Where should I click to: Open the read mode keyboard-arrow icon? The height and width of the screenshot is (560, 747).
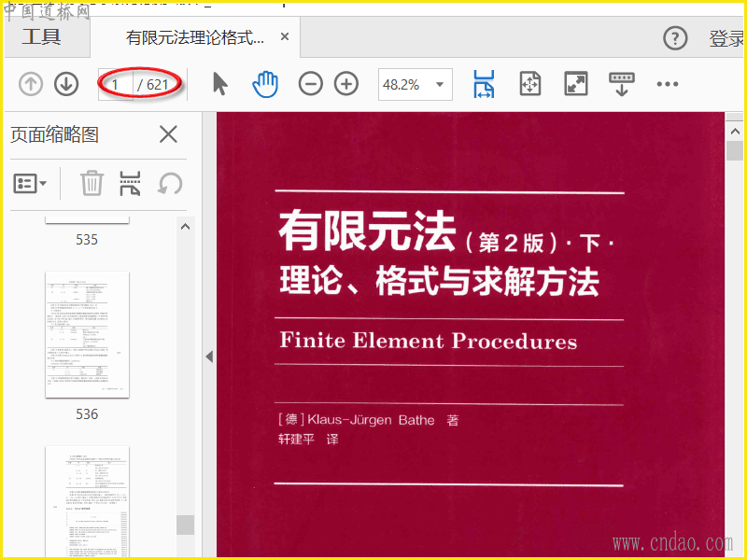(x=622, y=84)
